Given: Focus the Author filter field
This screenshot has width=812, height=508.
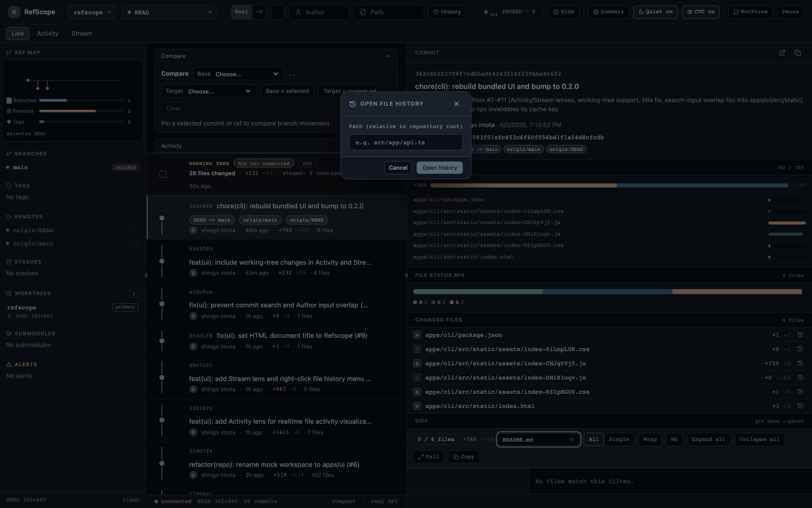Looking at the screenshot, I should tap(318, 12).
